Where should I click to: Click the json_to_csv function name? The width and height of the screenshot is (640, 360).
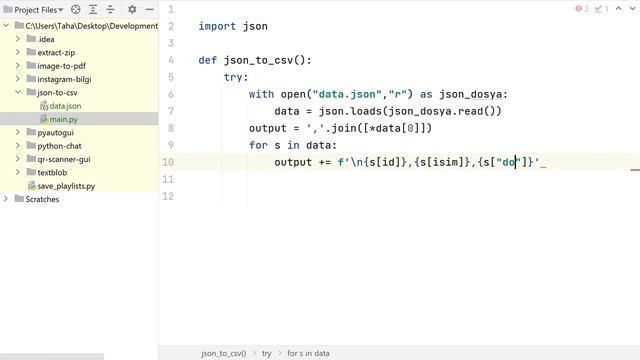click(x=258, y=60)
